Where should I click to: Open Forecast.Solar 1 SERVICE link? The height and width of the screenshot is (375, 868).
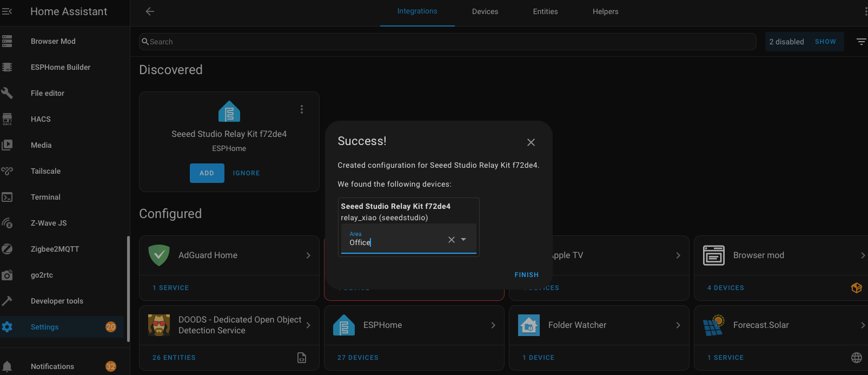(x=726, y=358)
